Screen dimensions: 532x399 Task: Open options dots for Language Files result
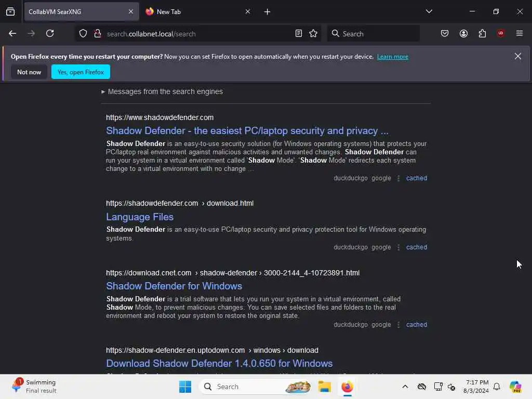[398, 247]
